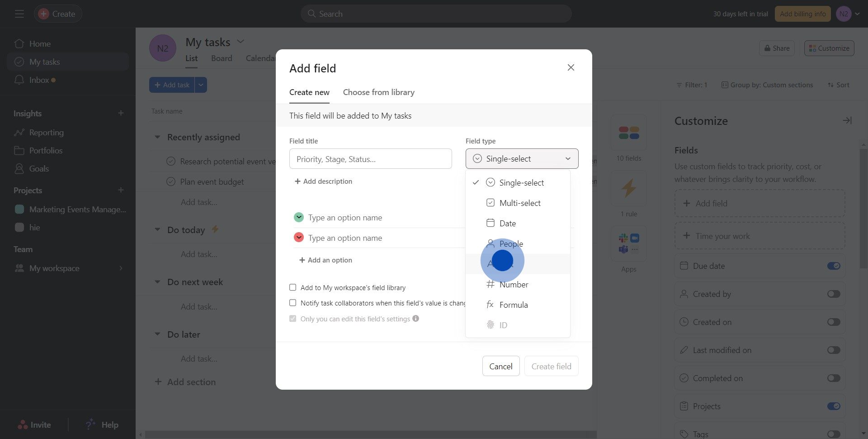Click the Field title input box

370,159
